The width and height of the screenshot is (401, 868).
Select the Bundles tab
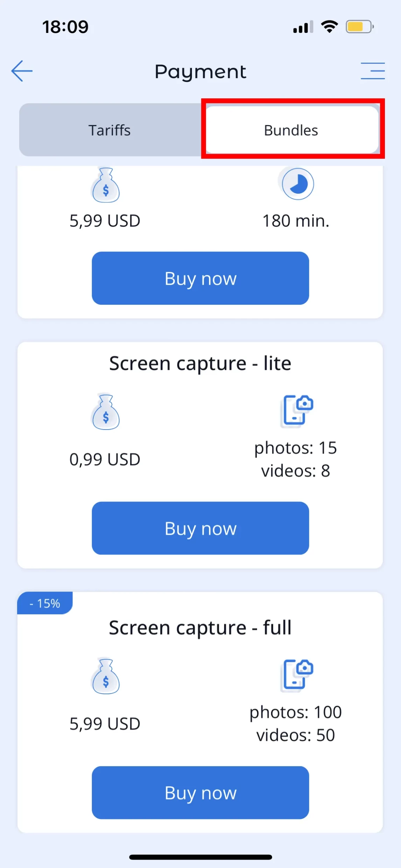(x=291, y=130)
